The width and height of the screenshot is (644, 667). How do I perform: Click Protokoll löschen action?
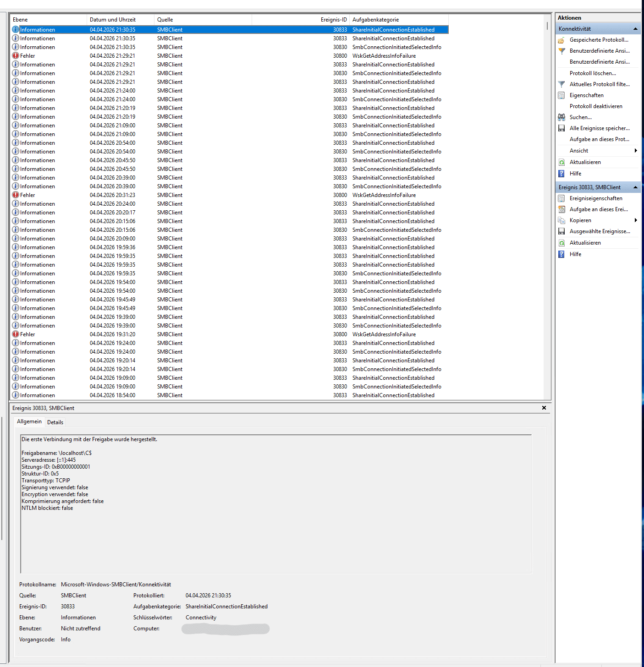pos(593,73)
